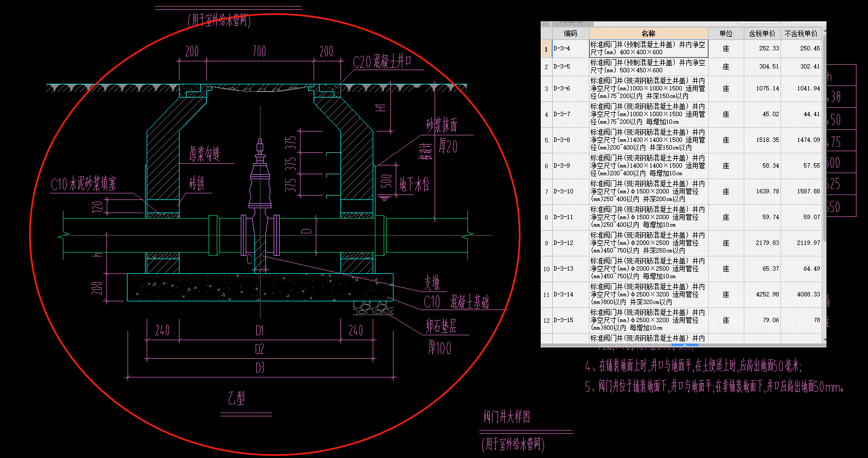Image resolution: width=868 pixels, height=458 pixels.
Task: Select the code cell D-3-7
Action: [570, 114]
